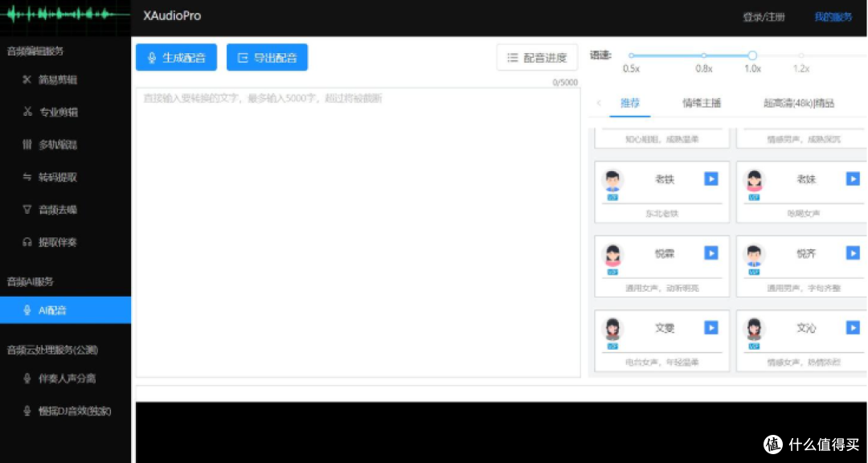The image size is (868, 463).
Task: Select the 知心姐姐，成熟温柔 voice card
Action: coord(662,138)
